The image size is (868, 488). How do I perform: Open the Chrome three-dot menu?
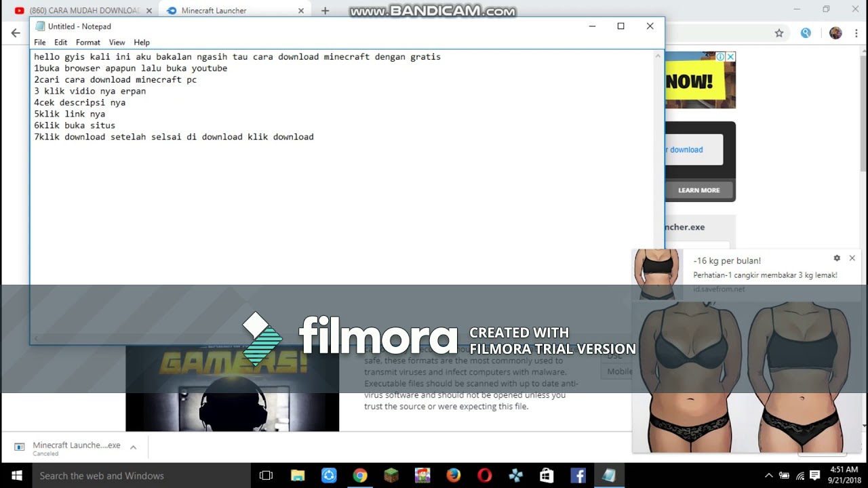856,33
